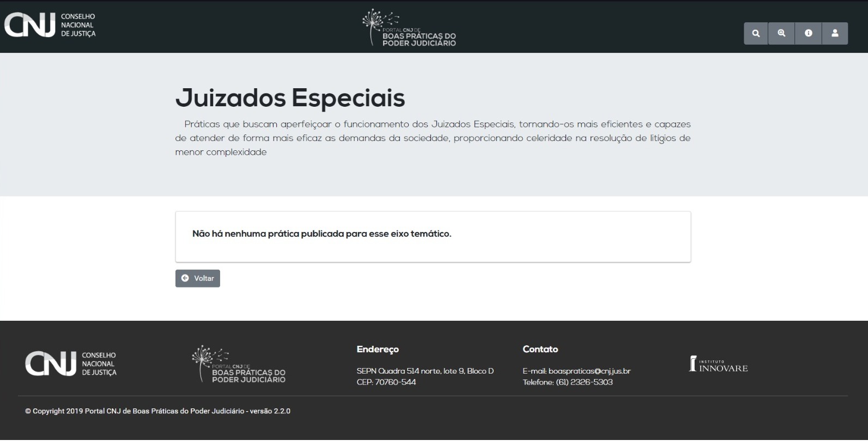Click the boaspraticas@cnj.jus.br email address
The image size is (868, 446).
(589, 371)
